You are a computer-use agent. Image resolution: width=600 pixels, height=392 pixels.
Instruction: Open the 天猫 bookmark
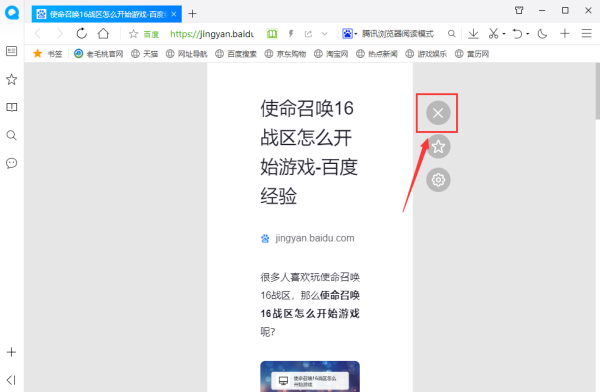tap(144, 54)
